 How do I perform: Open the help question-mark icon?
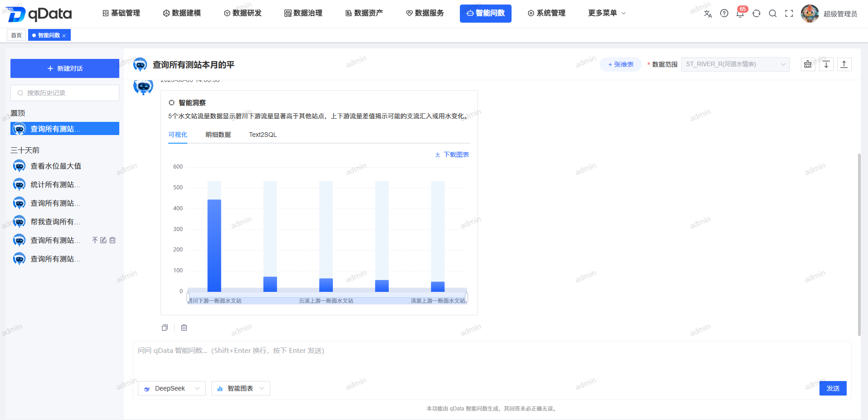pyautogui.click(x=724, y=14)
